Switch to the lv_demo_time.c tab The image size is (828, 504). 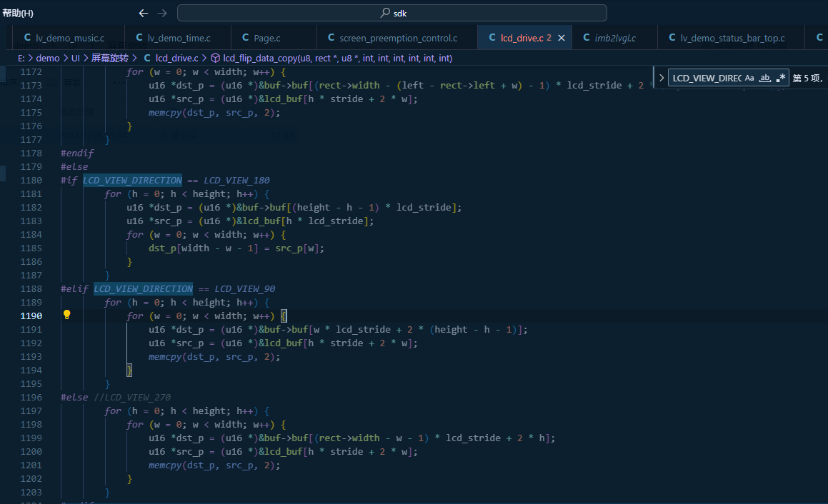[x=178, y=38]
